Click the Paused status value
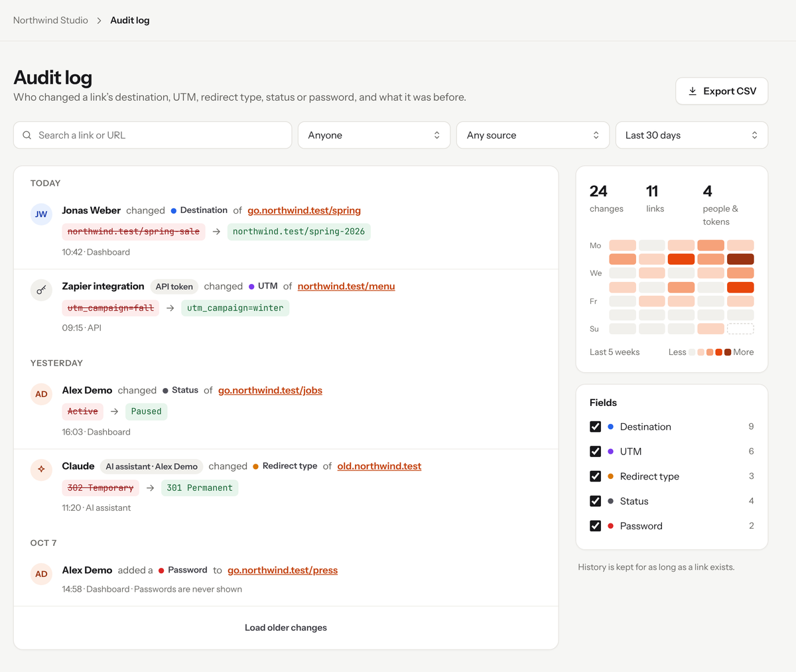This screenshot has height=672, width=796. [147, 411]
